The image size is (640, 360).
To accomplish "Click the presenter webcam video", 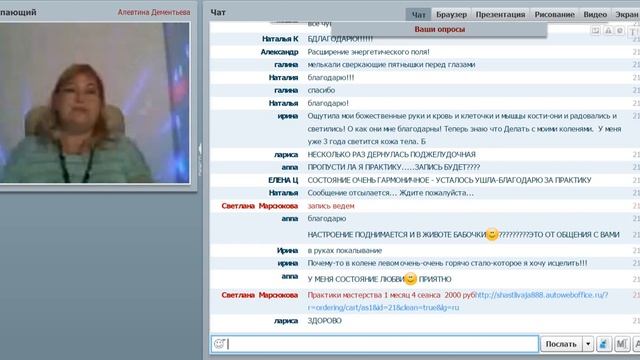I will (95, 102).
